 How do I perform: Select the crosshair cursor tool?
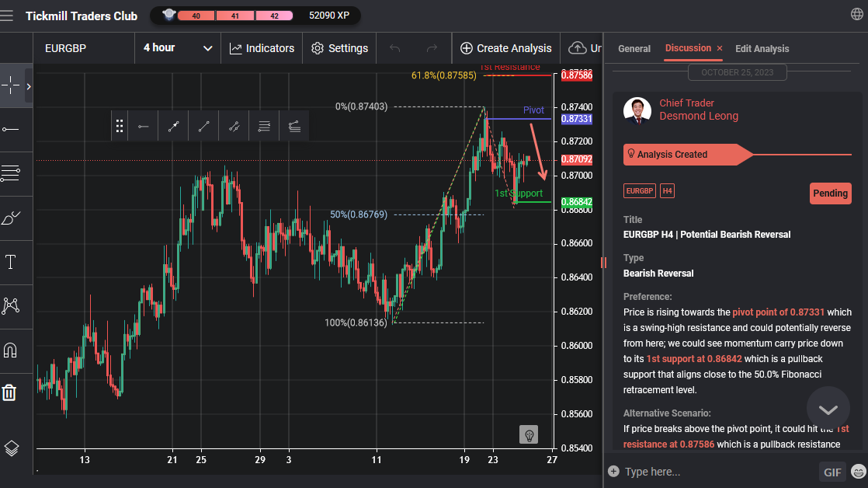click(x=11, y=85)
